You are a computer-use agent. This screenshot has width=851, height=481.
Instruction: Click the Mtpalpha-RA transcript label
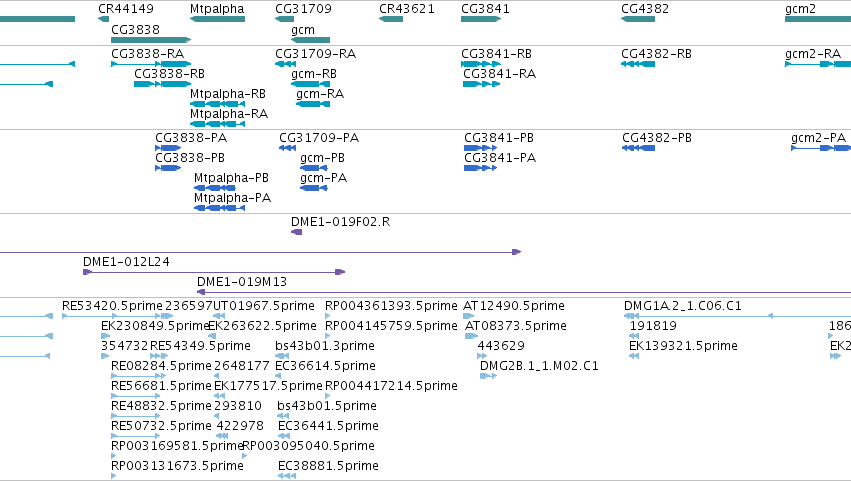[x=229, y=114]
